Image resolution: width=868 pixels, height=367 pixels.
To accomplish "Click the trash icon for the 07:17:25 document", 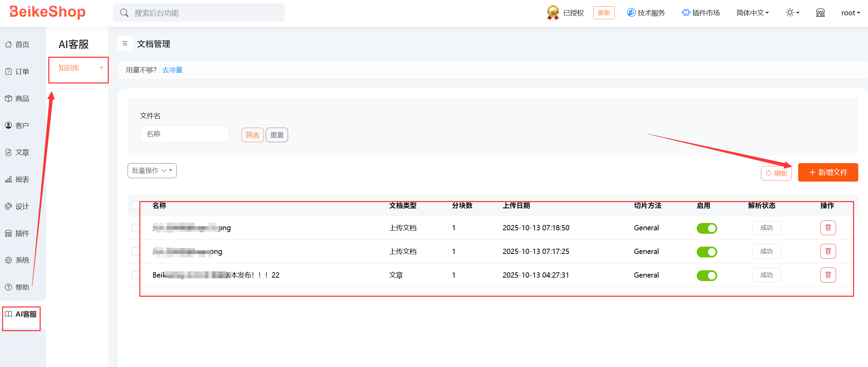I will pyautogui.click(x=828, y=252).
